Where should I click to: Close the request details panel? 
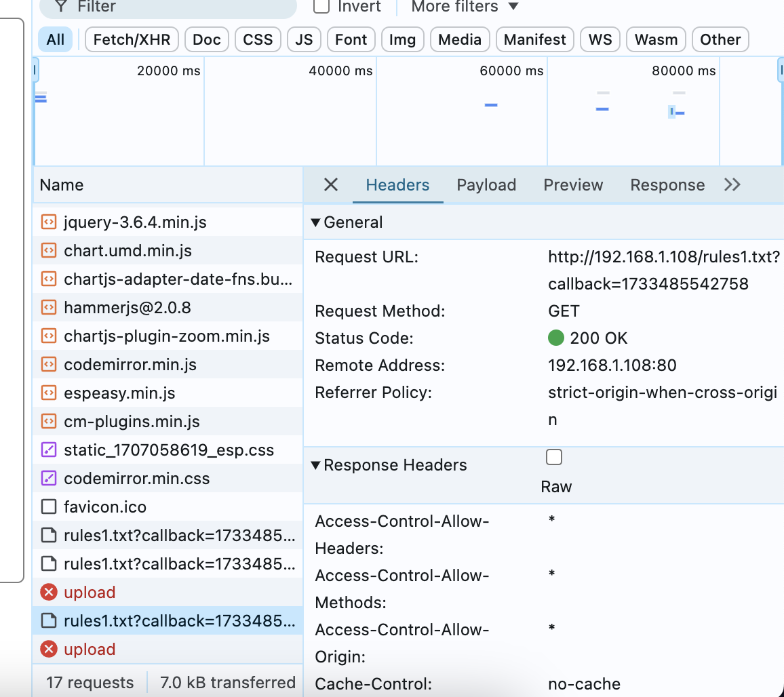pos(330,185)
